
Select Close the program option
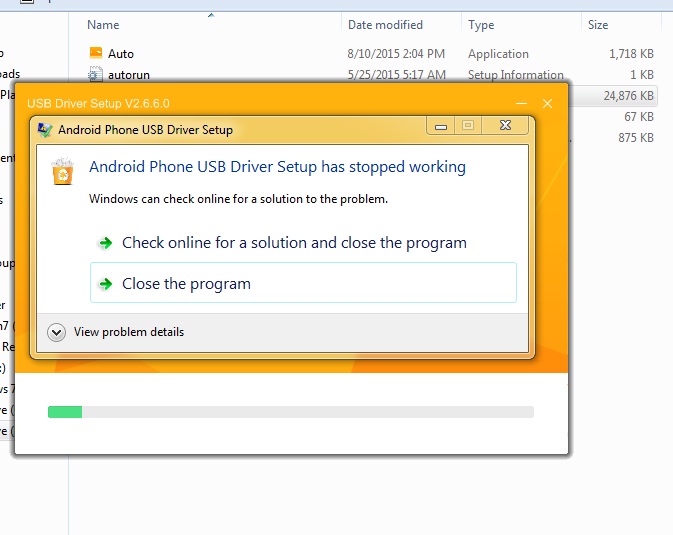point(303,283)
